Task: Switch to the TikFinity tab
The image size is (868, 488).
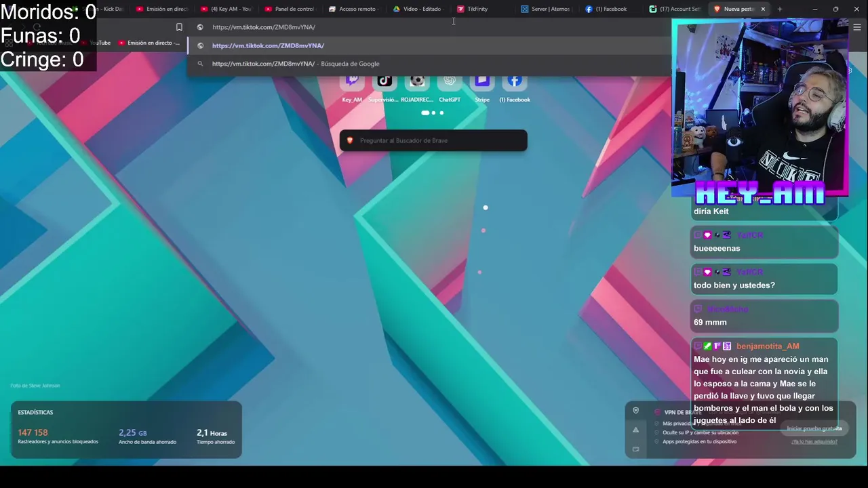Action: click(482, 9)
